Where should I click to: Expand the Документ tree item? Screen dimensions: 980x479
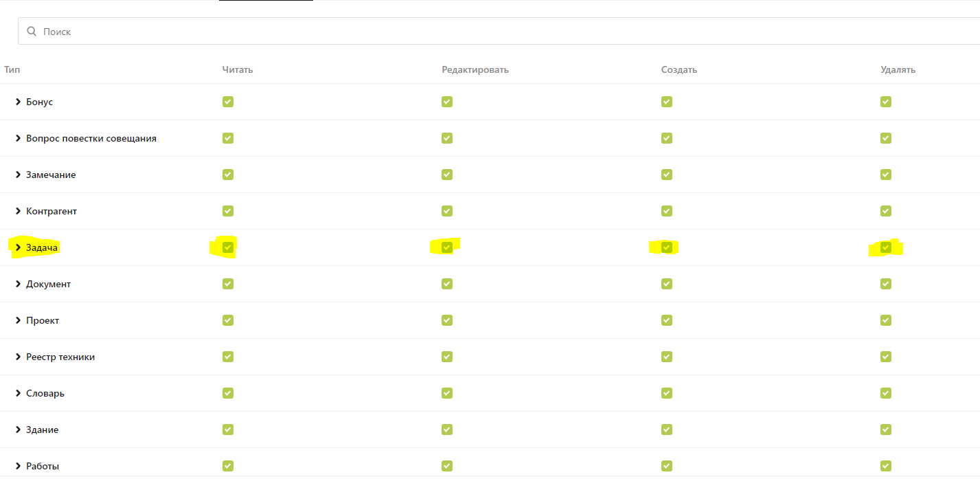(19, 284)
